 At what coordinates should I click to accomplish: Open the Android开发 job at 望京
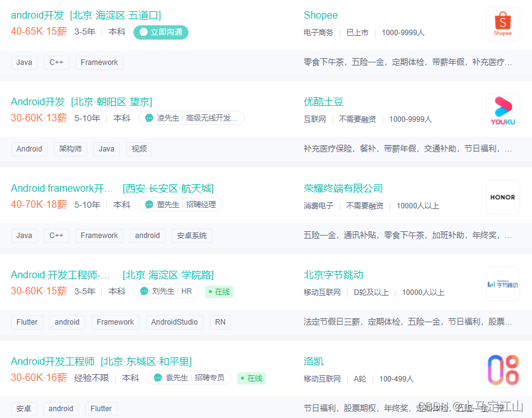(x=82, y=102)
